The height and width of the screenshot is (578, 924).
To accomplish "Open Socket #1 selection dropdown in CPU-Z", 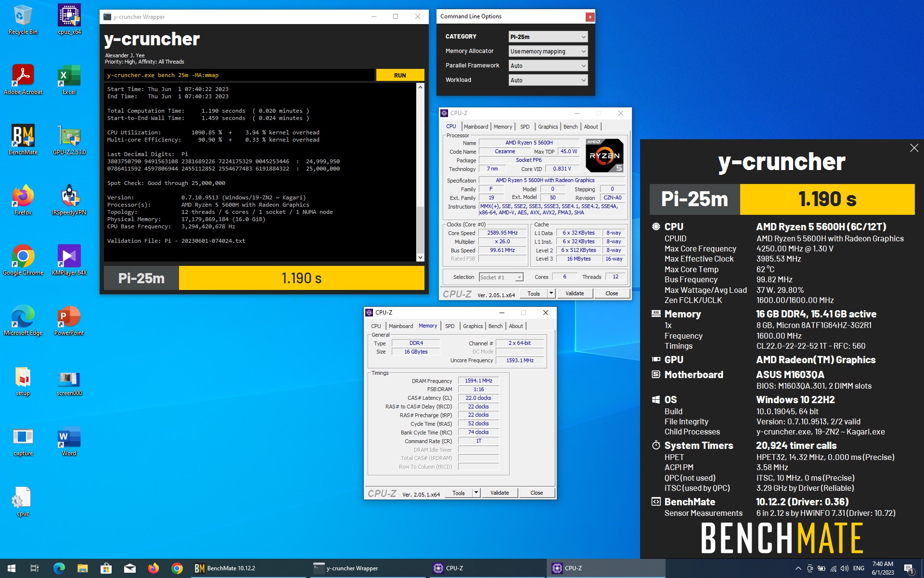I will point(501,277).
